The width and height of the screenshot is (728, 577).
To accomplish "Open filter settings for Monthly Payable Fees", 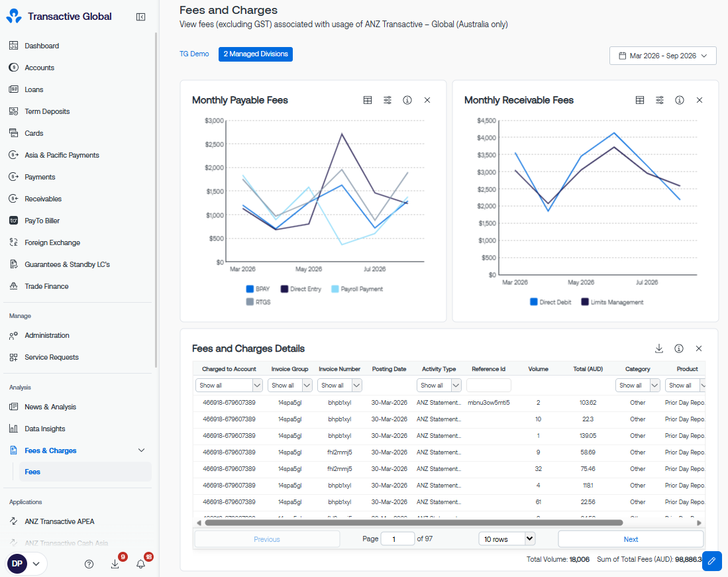I will 388,100.
